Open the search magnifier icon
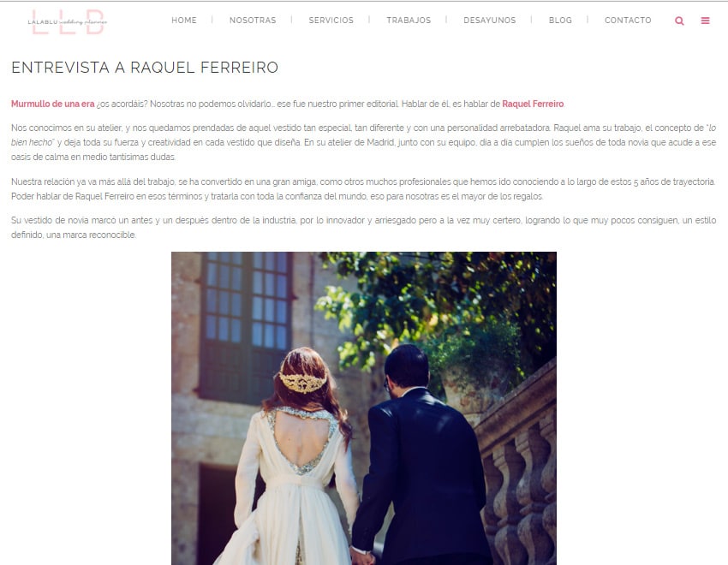Viewport: 728px width, 565px height. pos(679,21)
